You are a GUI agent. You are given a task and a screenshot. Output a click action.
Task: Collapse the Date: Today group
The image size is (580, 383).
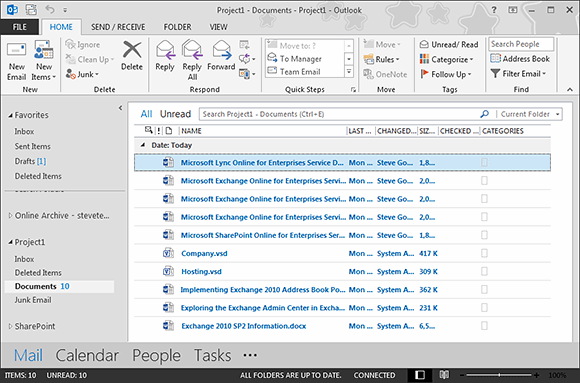coord(143,145)
